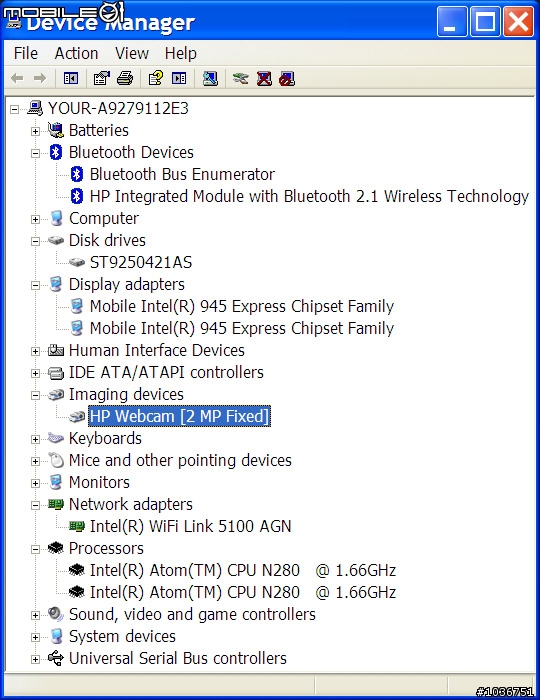
Task: Toggle the console tree pane icon
Action: click(x=71, y=79)
